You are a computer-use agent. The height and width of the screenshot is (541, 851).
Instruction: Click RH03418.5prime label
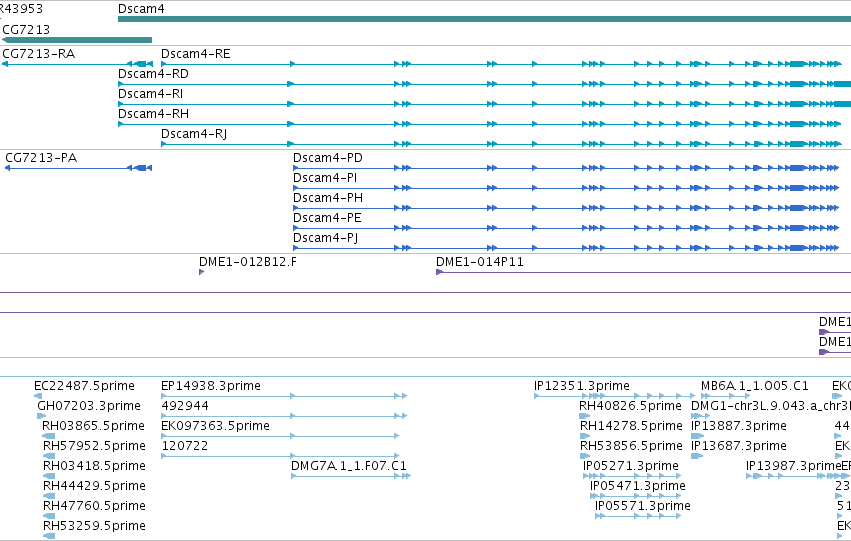pos(94,466)
